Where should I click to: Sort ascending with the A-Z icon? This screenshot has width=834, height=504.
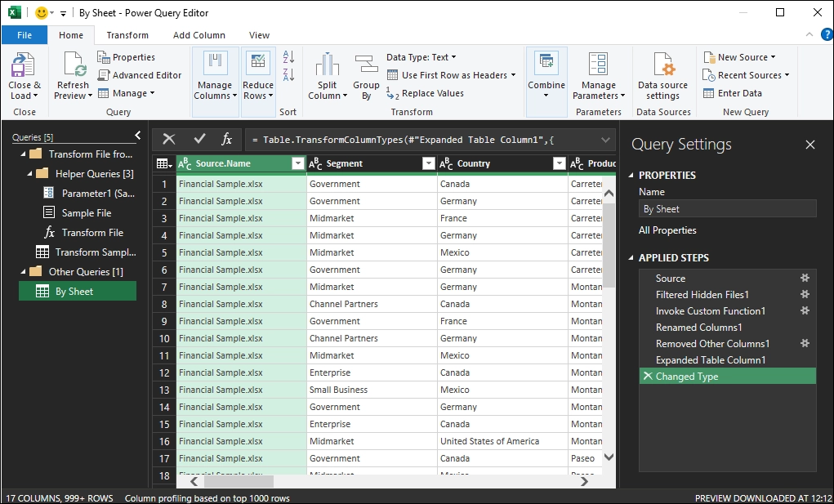pos(288,57)
